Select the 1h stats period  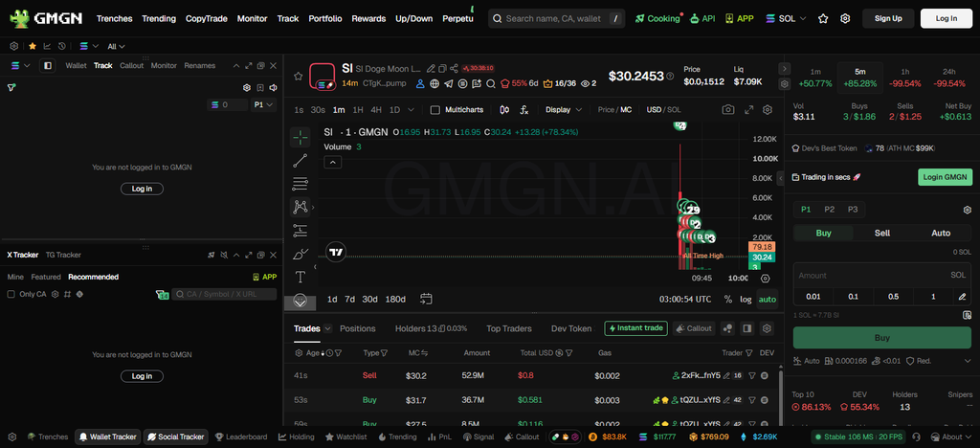(905, 78)
